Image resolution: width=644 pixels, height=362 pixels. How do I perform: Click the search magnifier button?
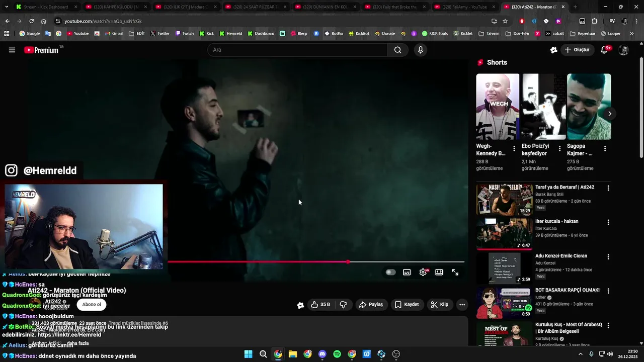(398, 50)
